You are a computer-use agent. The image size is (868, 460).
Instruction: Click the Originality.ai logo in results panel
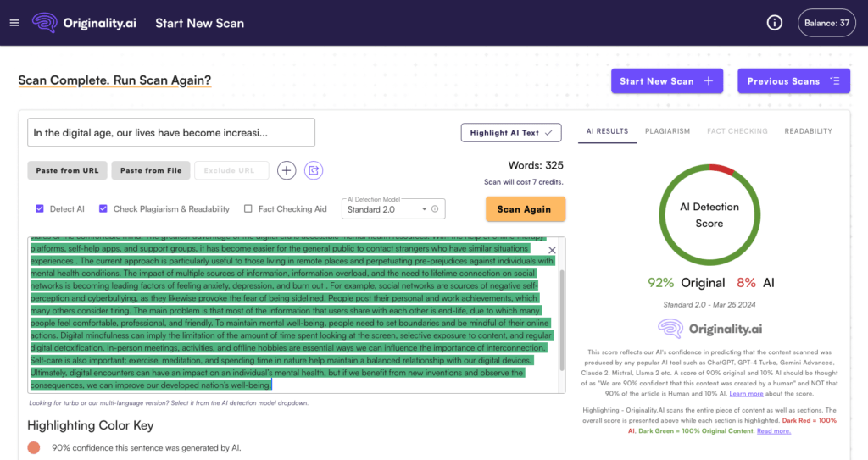(x=709, y=329)
